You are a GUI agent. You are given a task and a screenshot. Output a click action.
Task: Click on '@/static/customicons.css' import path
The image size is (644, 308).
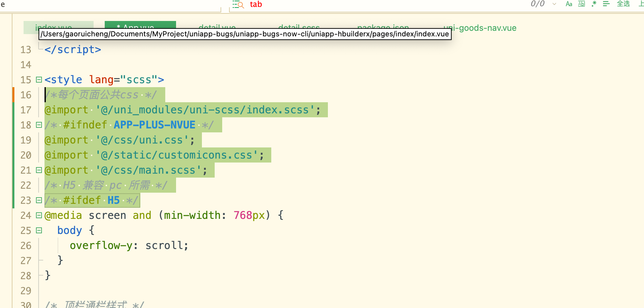[x=177, y=155]
